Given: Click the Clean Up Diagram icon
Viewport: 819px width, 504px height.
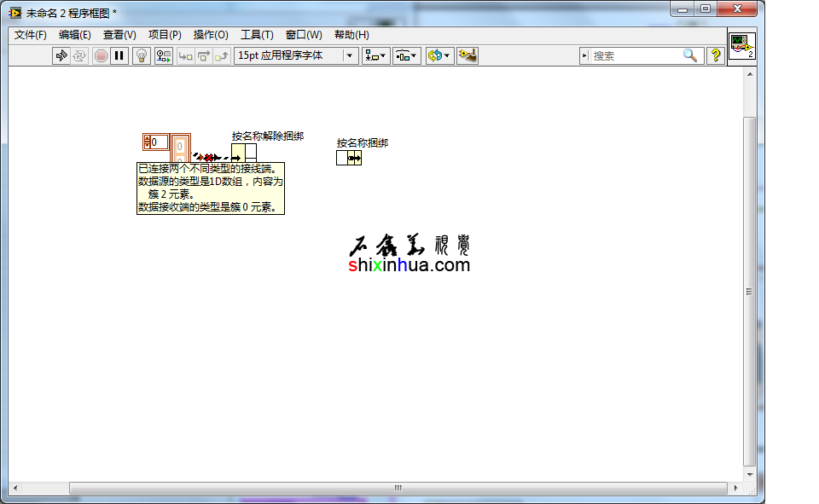Looking at the screenshot, I should click(467, 55).
